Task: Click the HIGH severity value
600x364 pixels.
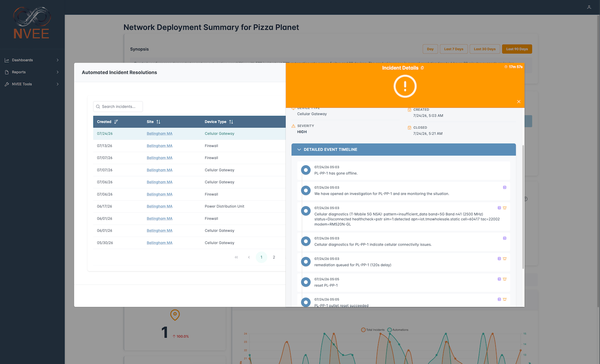Action: 302,132
